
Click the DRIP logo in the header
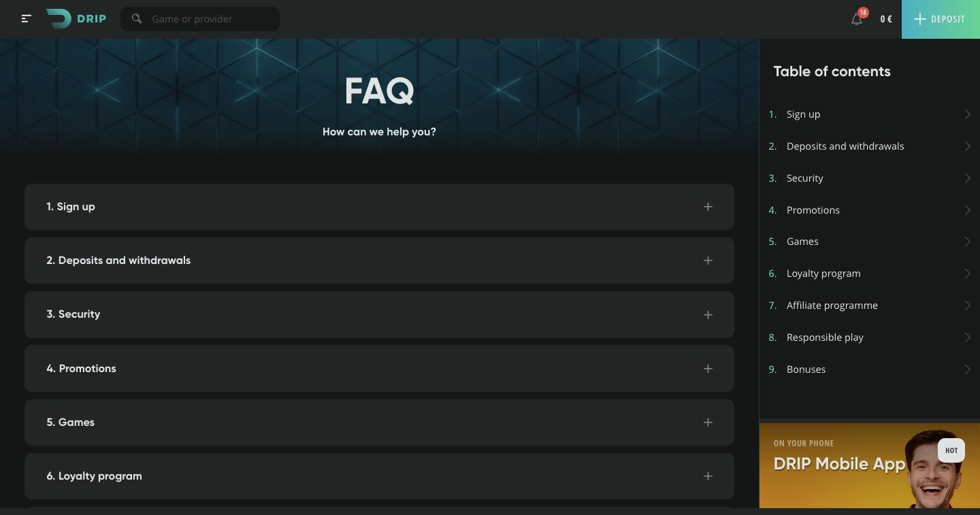tap(76, 18)
